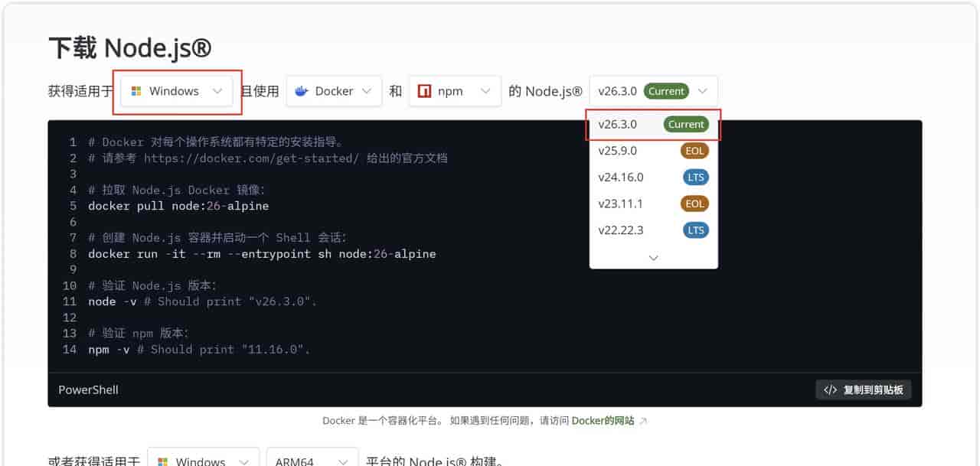Copy code with 复制到剪贴板 button
980x466 pixels.
(x=863, y=389)
